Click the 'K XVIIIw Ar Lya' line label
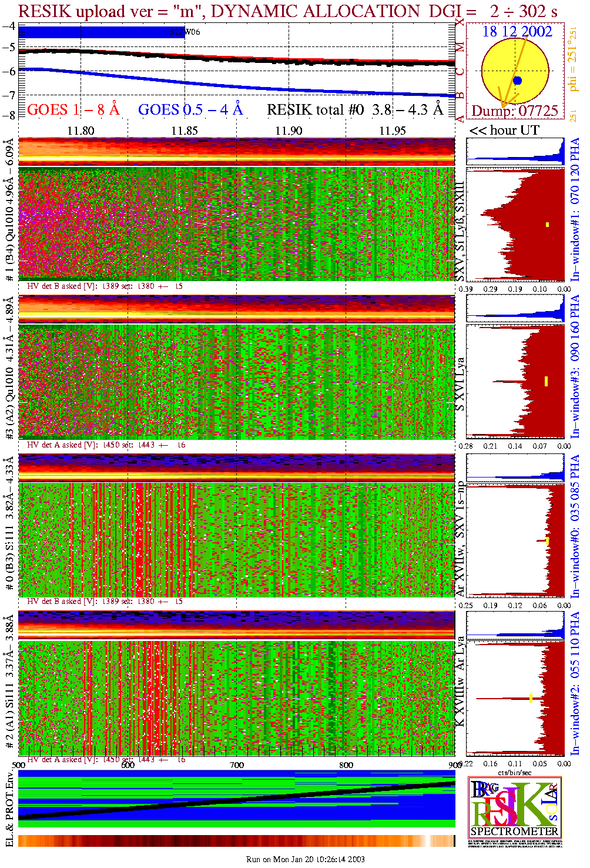The height and width of the screenshot is (868, 590). pos(460,681)
